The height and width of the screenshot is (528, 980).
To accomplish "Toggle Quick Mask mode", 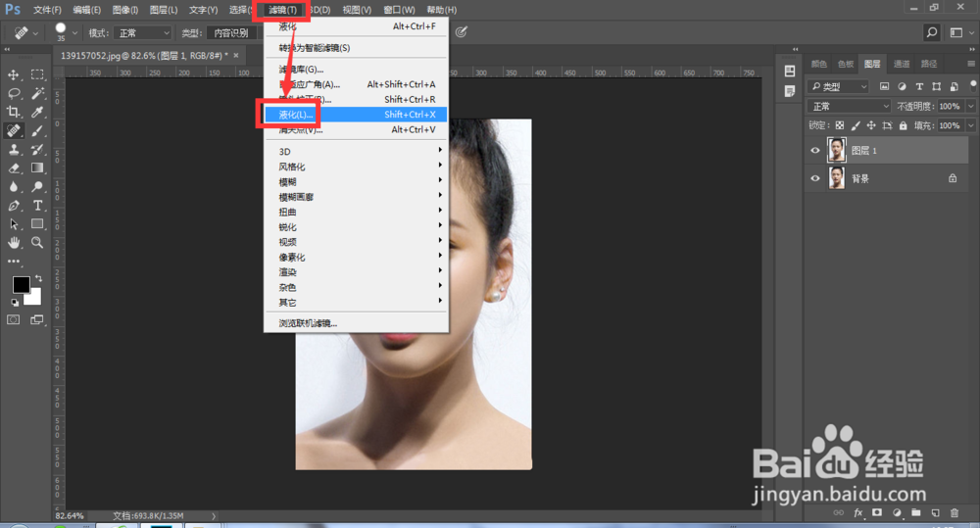I will (x=13, y=320).
